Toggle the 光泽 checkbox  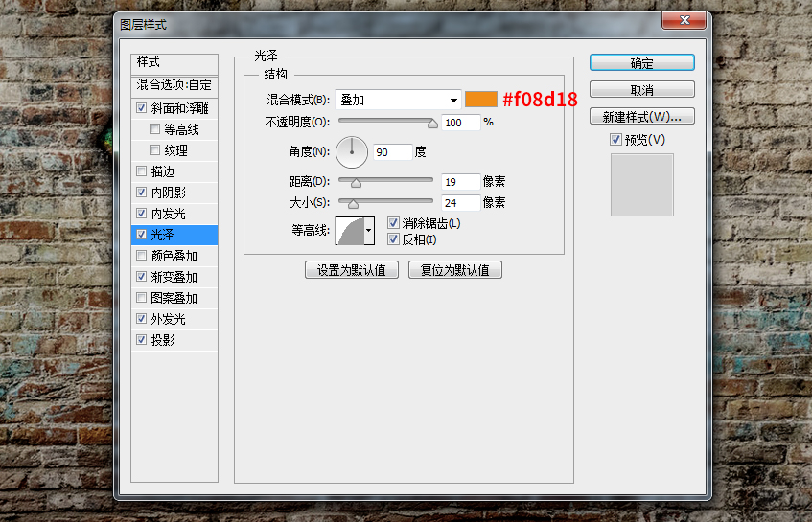pyautogui.click(x=141, y=235)
